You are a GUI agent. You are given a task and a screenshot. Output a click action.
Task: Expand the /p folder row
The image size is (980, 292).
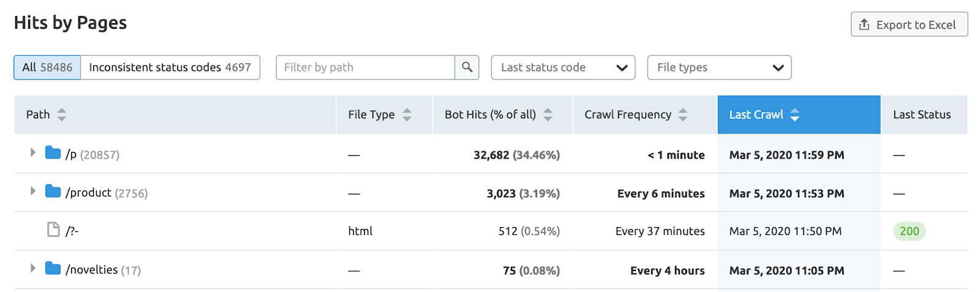pyautogui.click(x=33, y=152)
